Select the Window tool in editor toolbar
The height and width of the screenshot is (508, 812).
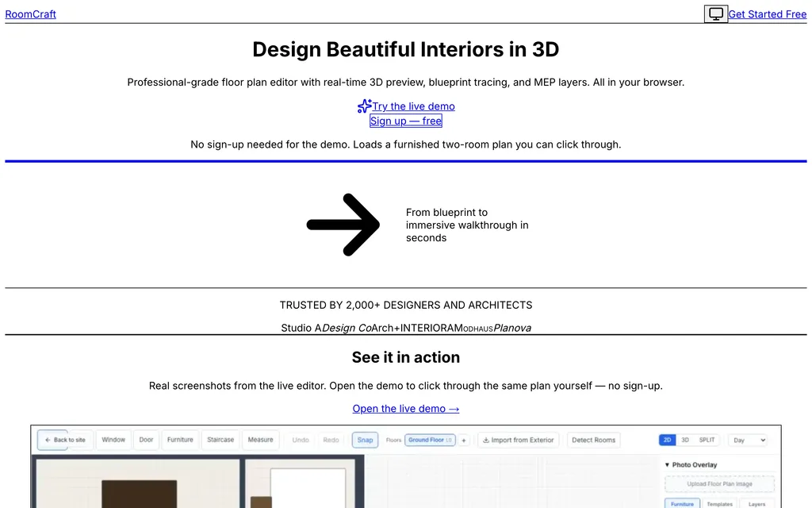coord(113,440)
